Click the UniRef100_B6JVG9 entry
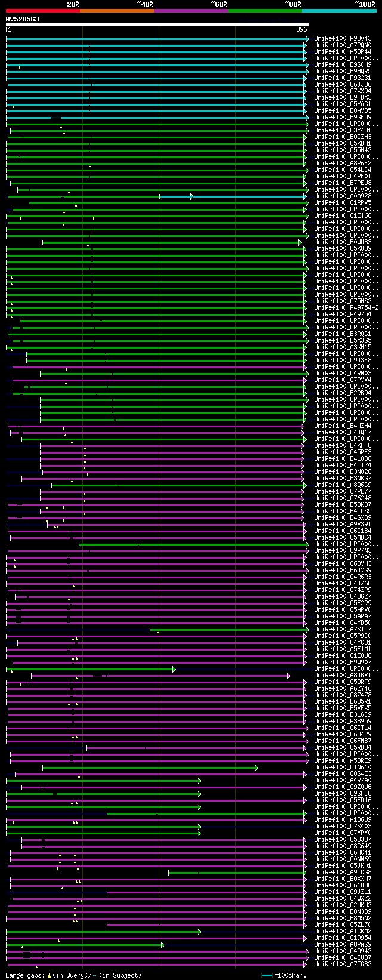382x980 pixels. [x=343, y=571]
